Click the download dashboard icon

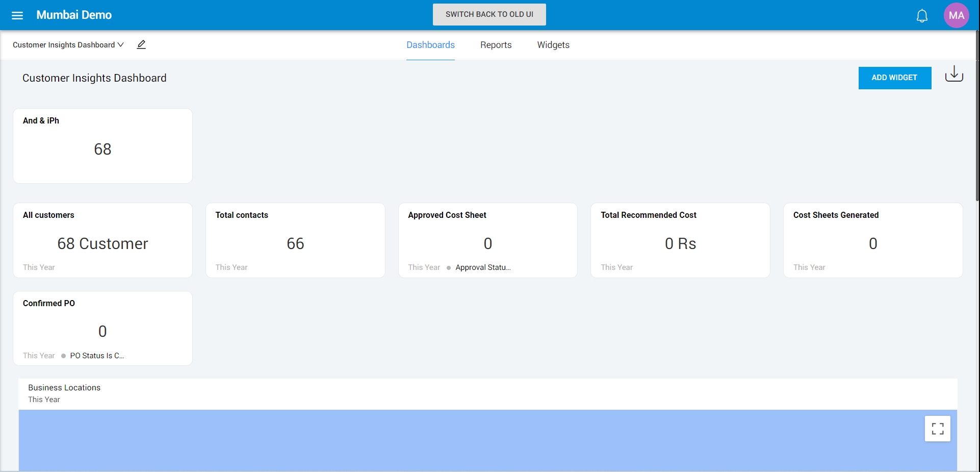tap(953, 74)
